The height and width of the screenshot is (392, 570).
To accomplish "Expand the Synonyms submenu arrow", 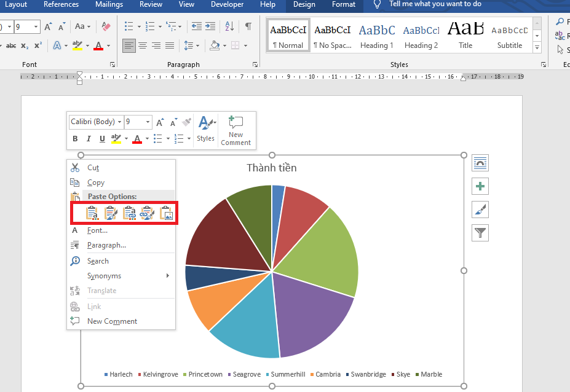I will pos(168,276).
